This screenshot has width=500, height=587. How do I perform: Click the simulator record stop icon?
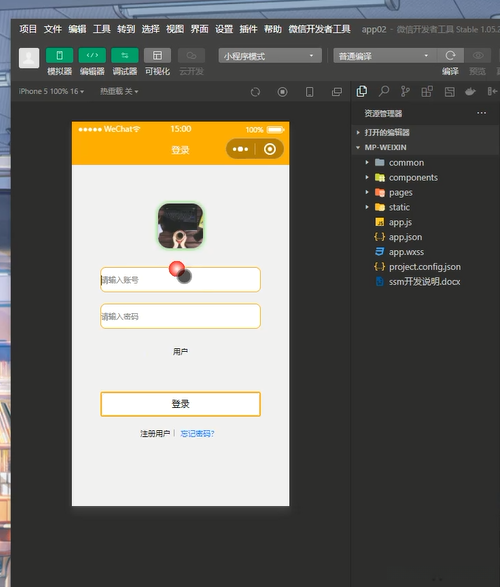pyautogui.click(x=283, y=92)
